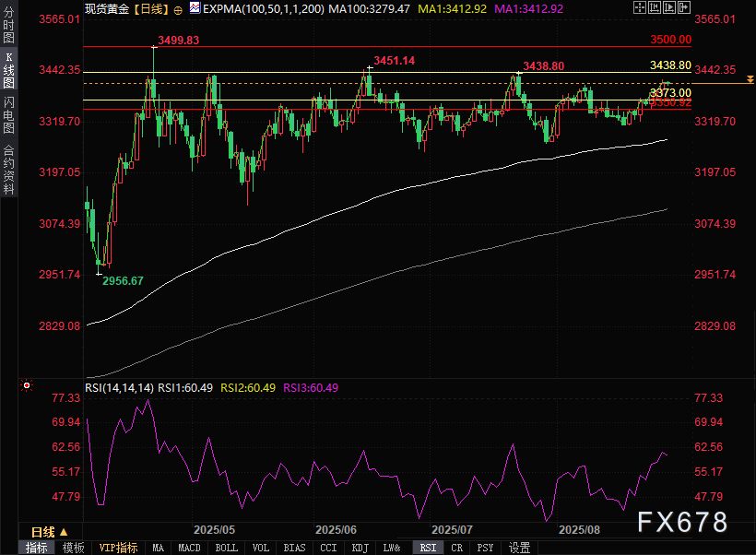Select the 模板 tab in bottom bar

(73, 548)
